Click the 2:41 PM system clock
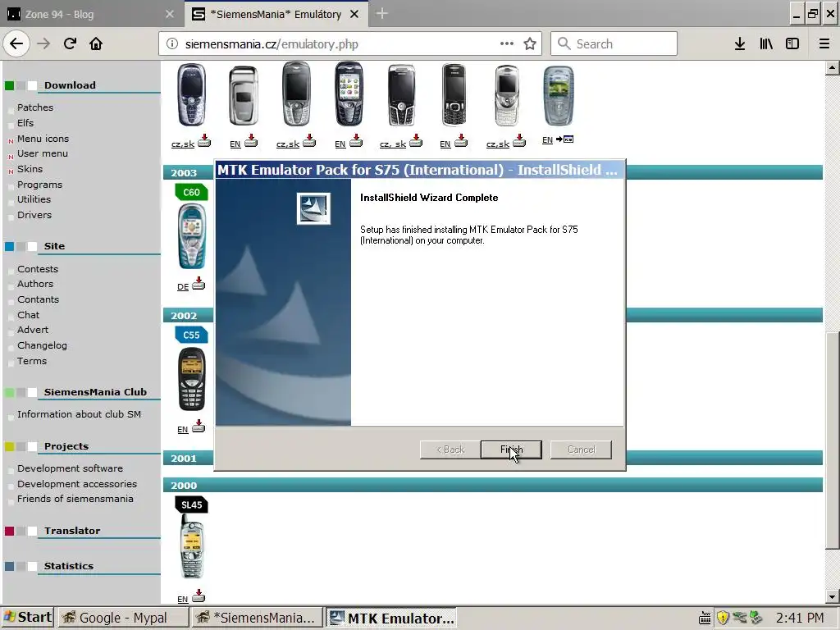Screen dimensions: 840x630 pos(800,619)
